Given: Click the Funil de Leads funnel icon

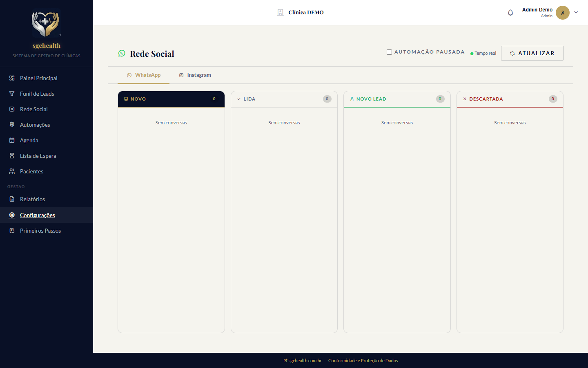Looking at the screenshot, I should pos(12,94).
